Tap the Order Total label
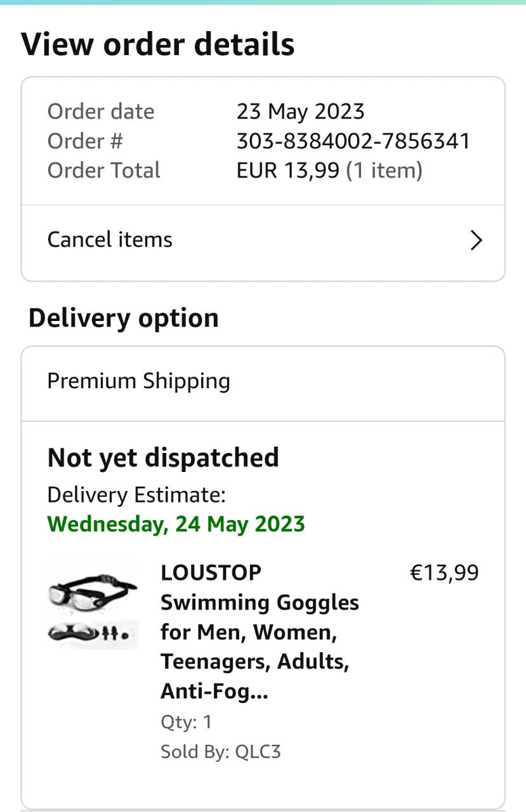The height and width of the screenshot is (812, 526). click(104, 170)
